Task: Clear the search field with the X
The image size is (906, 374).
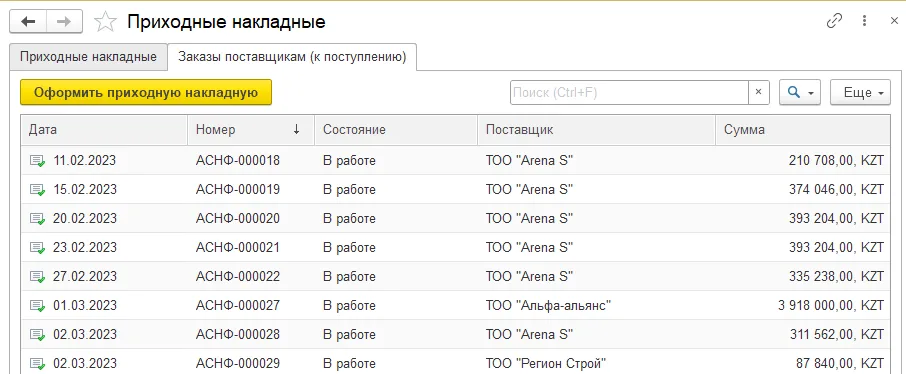Action: coord(759,92)
